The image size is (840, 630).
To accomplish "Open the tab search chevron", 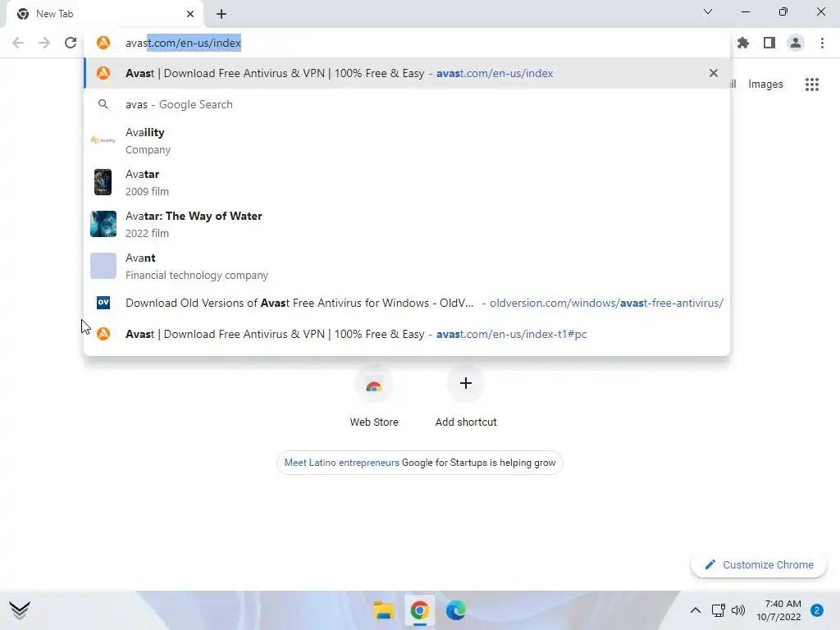I will coord(708,11).
